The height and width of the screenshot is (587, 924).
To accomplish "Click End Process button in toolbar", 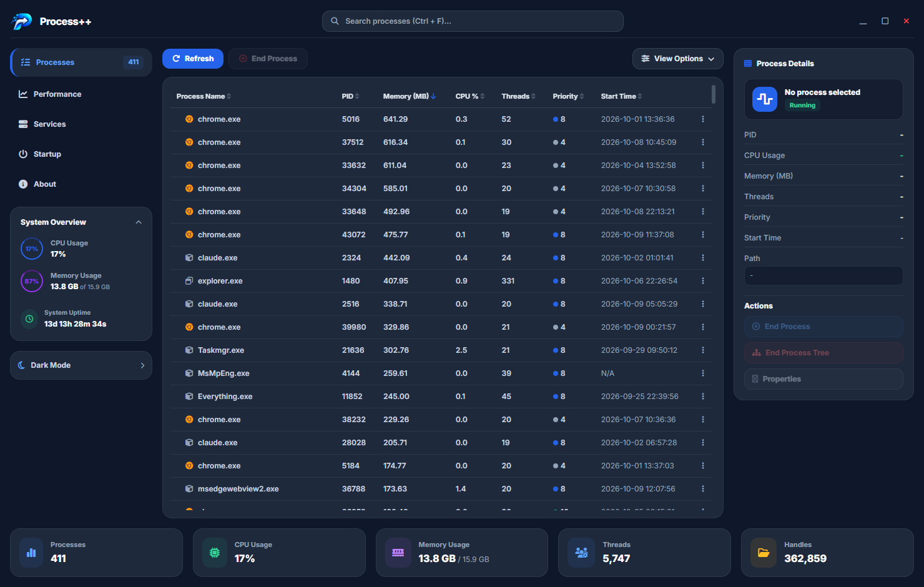I will 268,59.
